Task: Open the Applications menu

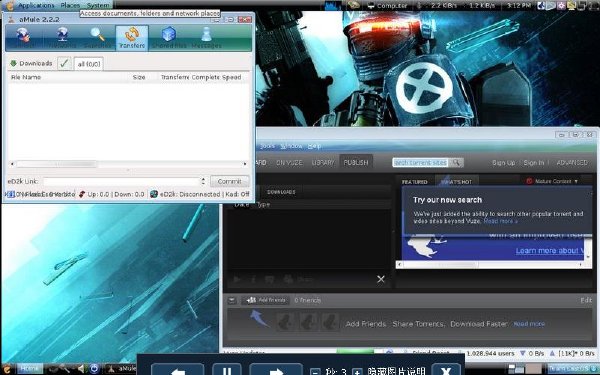Action: [x=36, y=5]
